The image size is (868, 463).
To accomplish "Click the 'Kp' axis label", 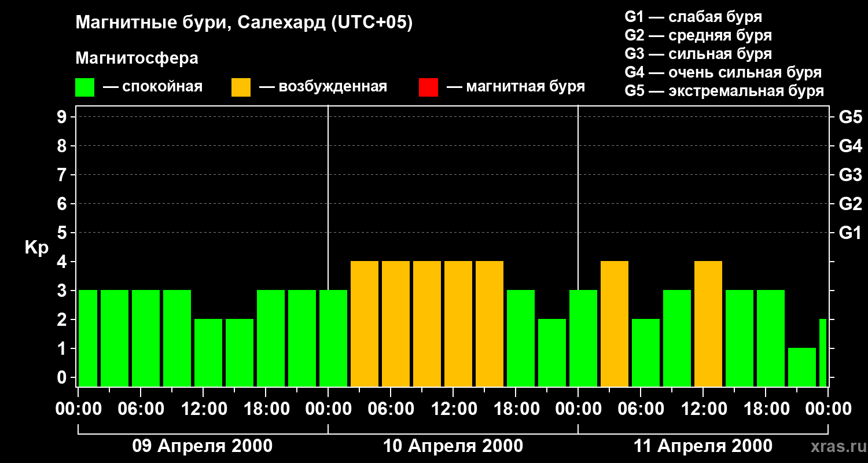I will [36, 248].
